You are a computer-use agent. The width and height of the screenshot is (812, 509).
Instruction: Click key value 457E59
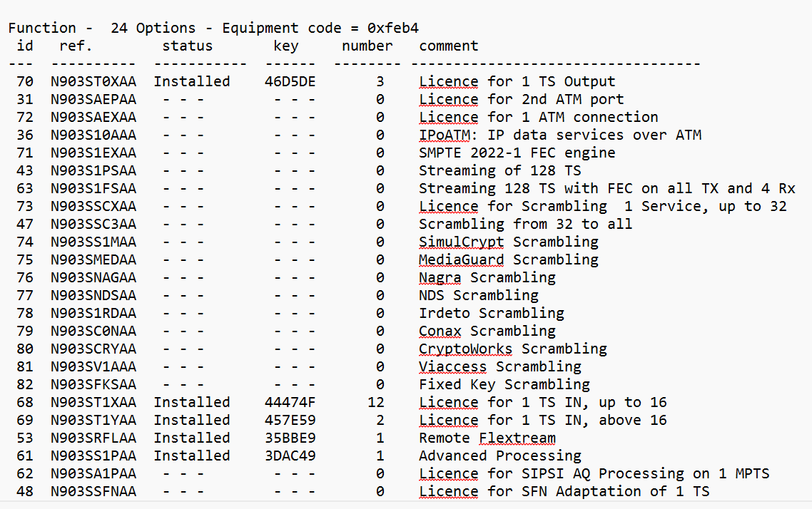(x=290, y=421)
